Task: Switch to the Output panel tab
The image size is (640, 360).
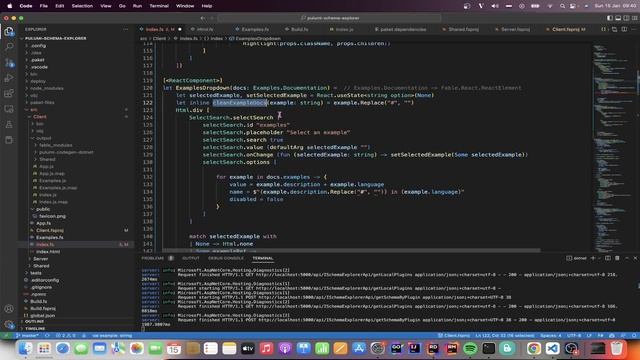Action: click(191, 258)
